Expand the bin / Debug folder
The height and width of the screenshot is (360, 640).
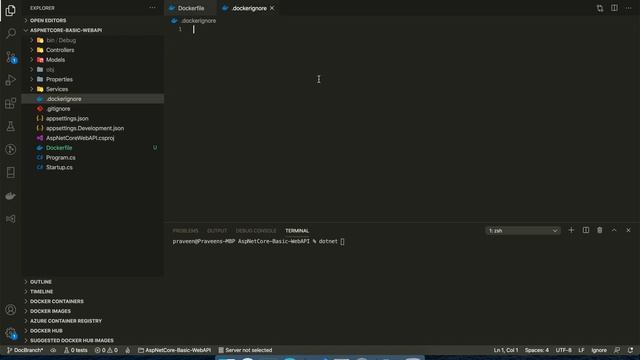click(x=93, y=40)
